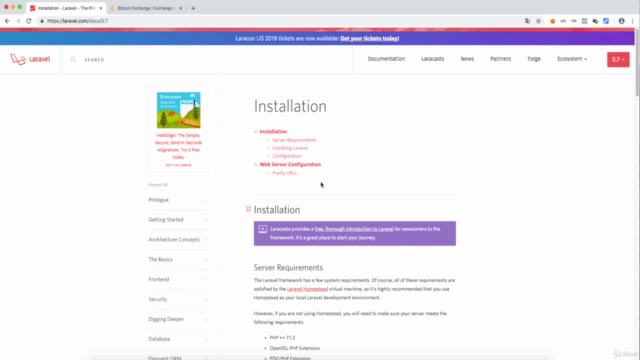
Task: Expand the Frontend sidebar section
Action: point(178,279)
